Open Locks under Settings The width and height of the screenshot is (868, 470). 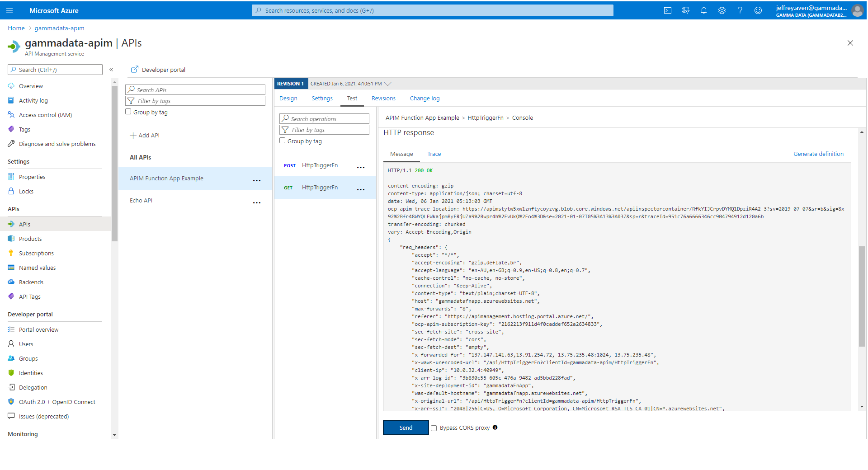[26, 191]
